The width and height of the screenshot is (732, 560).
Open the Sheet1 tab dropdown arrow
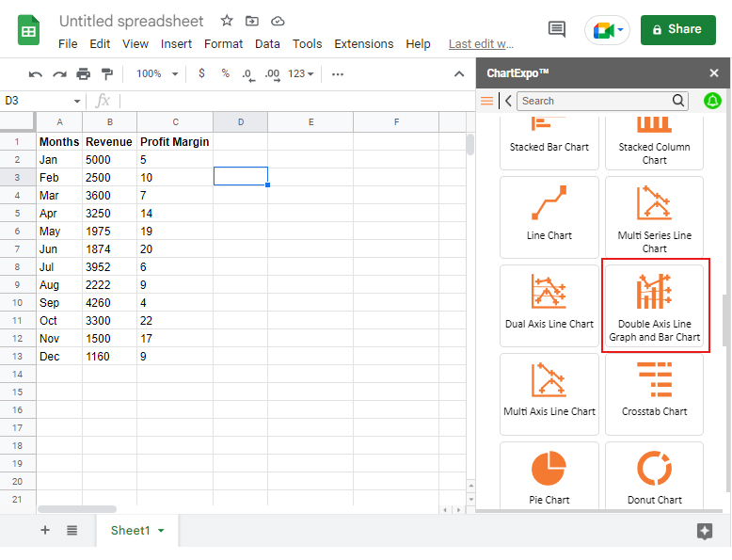pos(161,531)
